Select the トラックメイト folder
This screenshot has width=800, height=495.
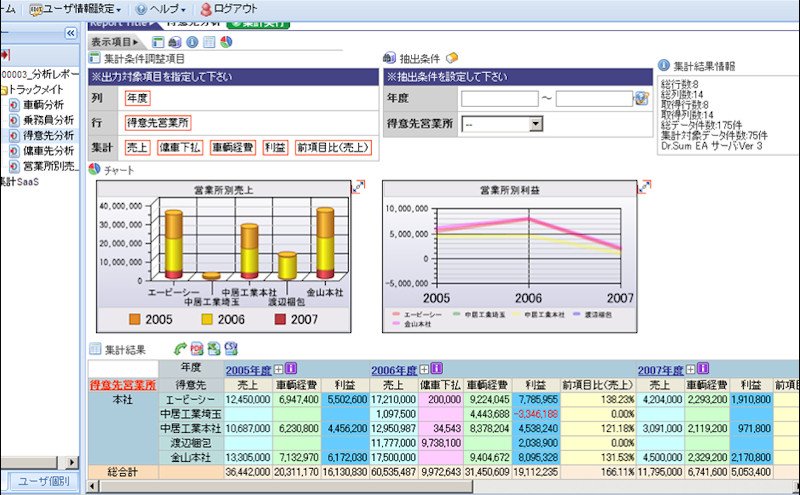pos(36,89)
